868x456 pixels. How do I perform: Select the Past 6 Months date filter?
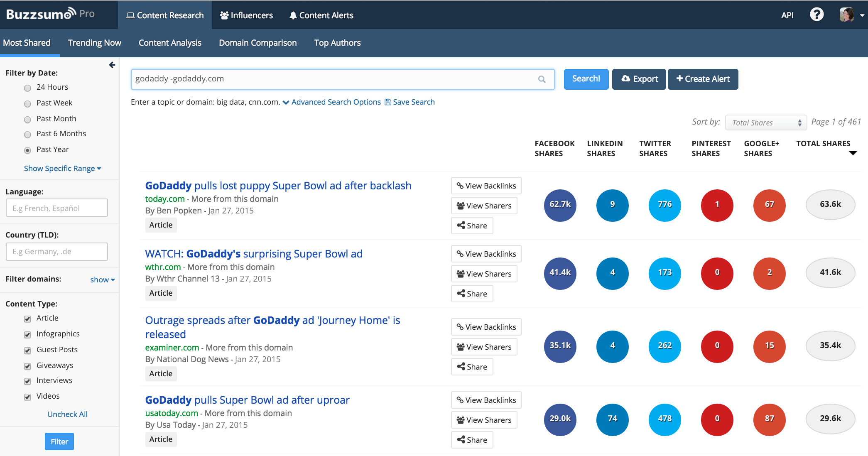coord(27,134)
